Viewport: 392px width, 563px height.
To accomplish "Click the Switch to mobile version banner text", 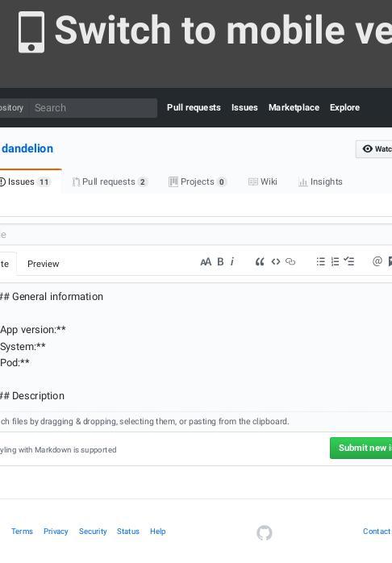I will [x=223, y=30].
